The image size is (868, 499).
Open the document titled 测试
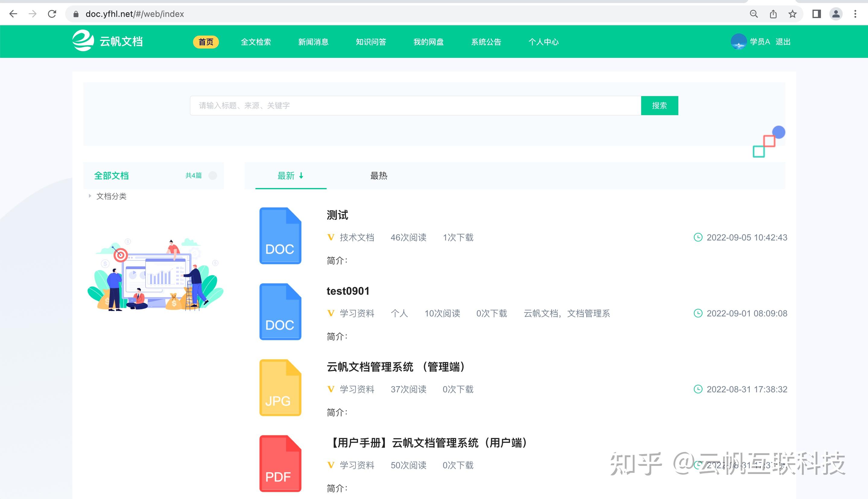(x=337, y=215)
